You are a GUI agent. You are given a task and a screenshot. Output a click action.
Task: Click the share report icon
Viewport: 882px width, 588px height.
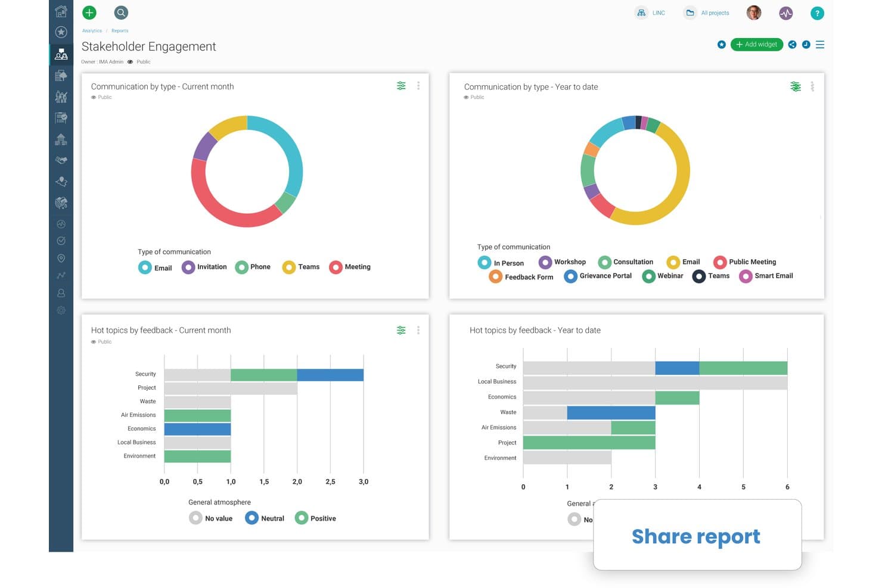[x=792, y=45]
